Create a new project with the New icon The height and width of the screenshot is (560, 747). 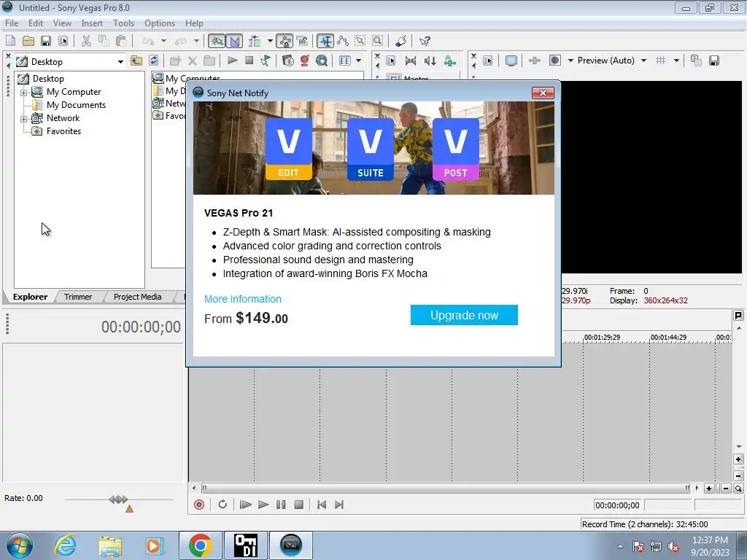coord(10,41)
